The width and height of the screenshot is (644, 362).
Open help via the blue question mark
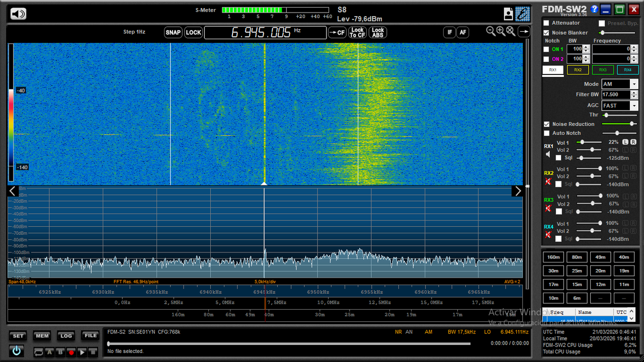(594, 9)
